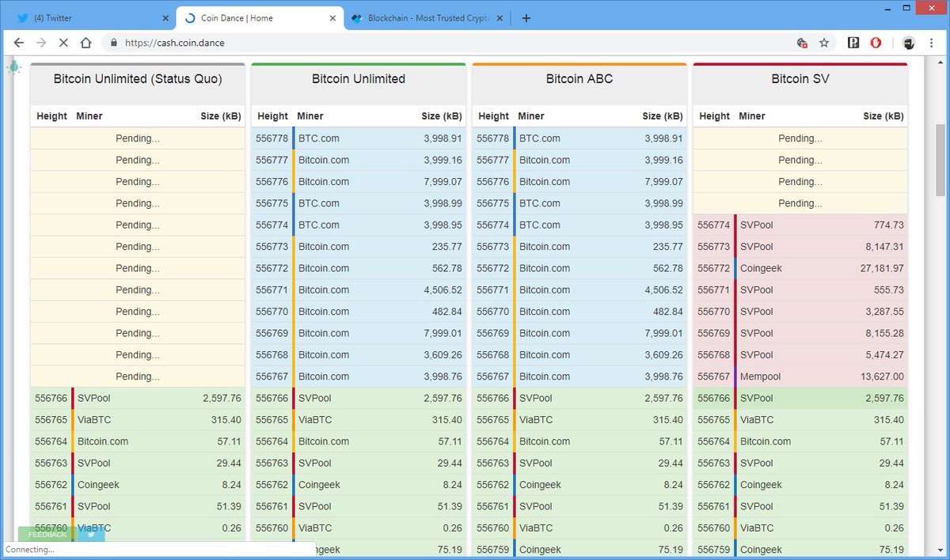Close the Coin Dance | Home tab
The image size is (950, 560).
tap(332, 18)
